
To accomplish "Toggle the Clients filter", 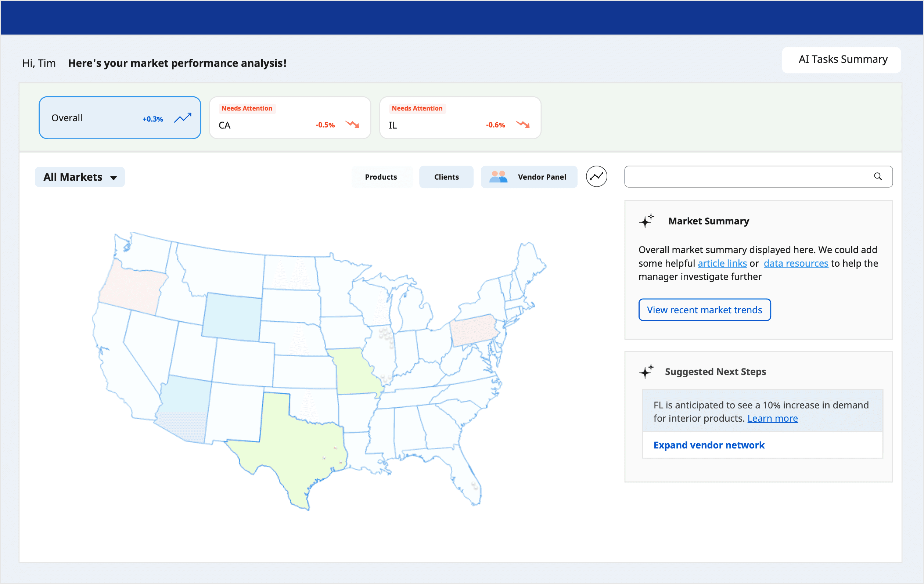I will [446, 177].
